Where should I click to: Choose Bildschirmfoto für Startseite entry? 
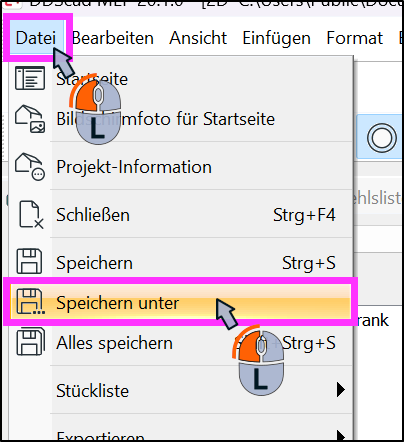click(x=180, y=119)
